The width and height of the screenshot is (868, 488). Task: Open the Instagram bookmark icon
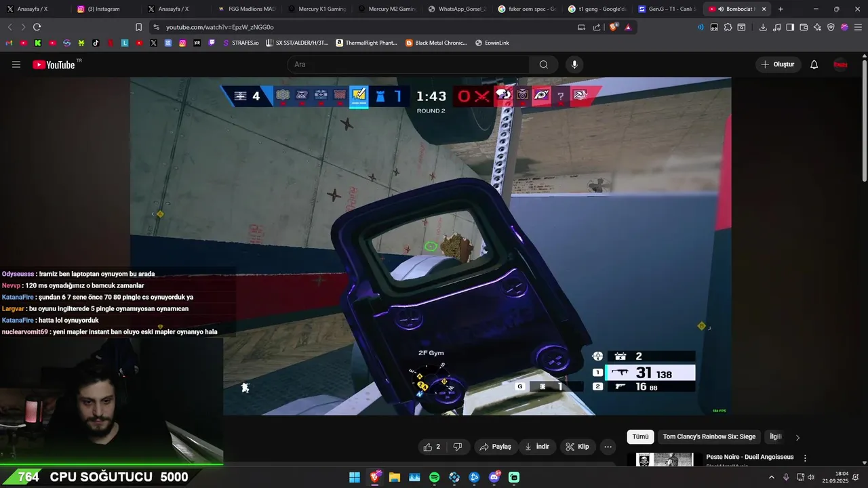point(182,43)
